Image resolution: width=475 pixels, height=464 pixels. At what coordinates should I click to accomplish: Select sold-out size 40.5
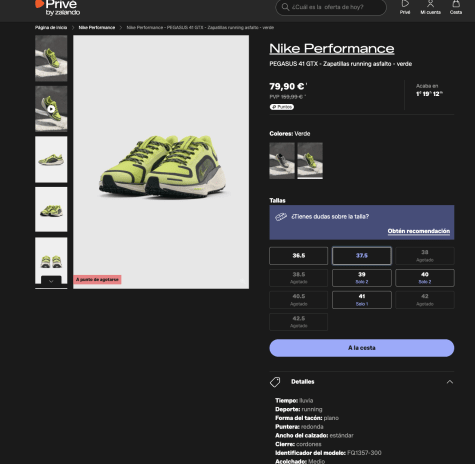tap(298, 300)
